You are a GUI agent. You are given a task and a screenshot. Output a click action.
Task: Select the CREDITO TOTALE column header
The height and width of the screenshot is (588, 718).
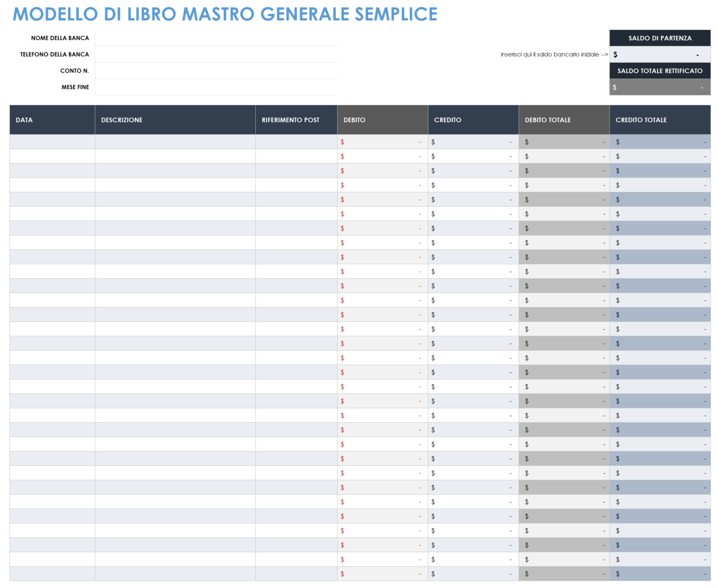[660, 120]
